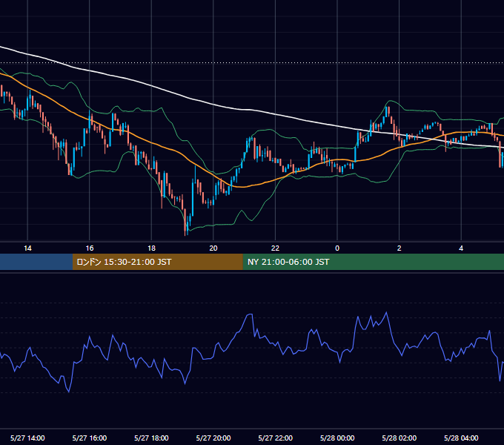
Task: Select the 4 hour label on price chart axis
Action: (x=461, y=248)
